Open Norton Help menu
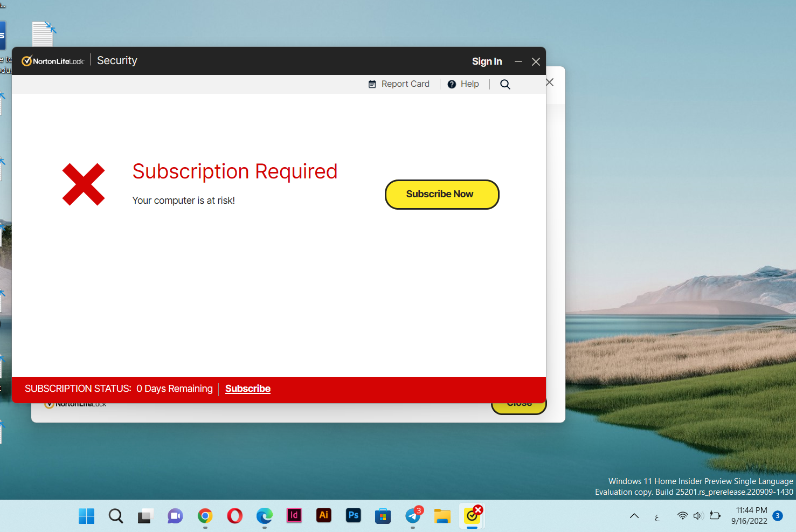Screen dimensions: 796x532 [x=463, y=84]
